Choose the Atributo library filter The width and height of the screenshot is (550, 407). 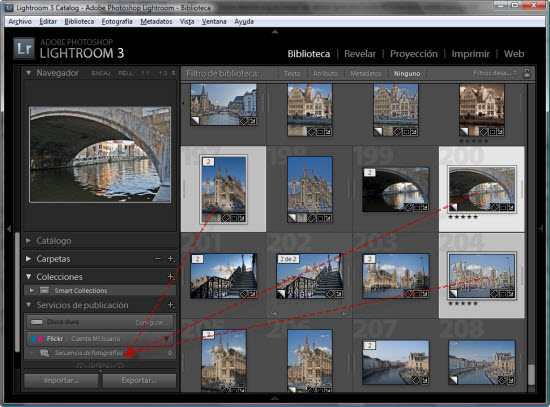click(x=326, y=73)
